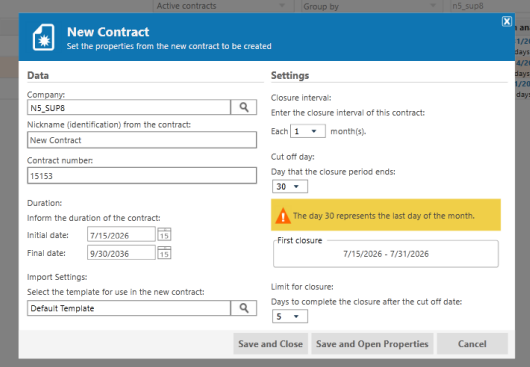The width and height of the screenshot is (530, 367).
Task: Click the First closure date range text
Action: click(x=386, y=254)
